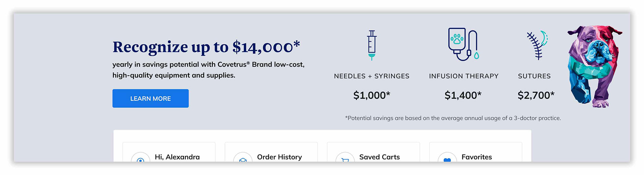Click the LEARN MORE button
The image size is (644, 175).
150,98
